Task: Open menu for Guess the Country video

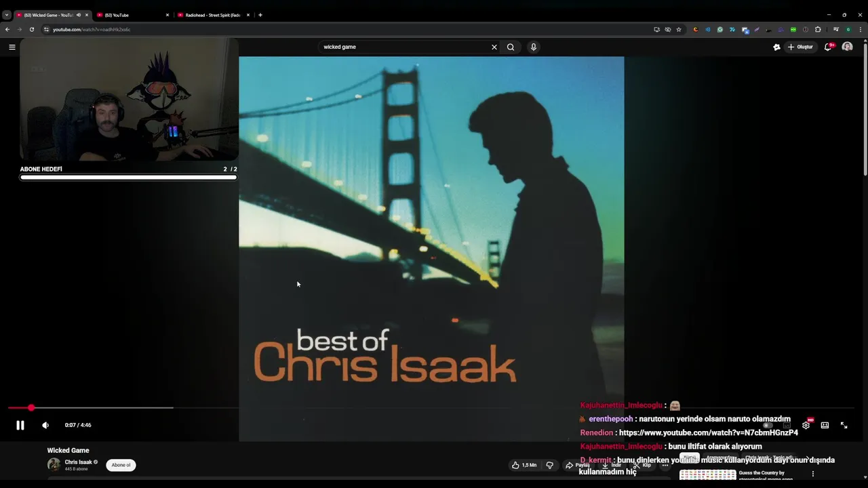Action: (813, 474)
